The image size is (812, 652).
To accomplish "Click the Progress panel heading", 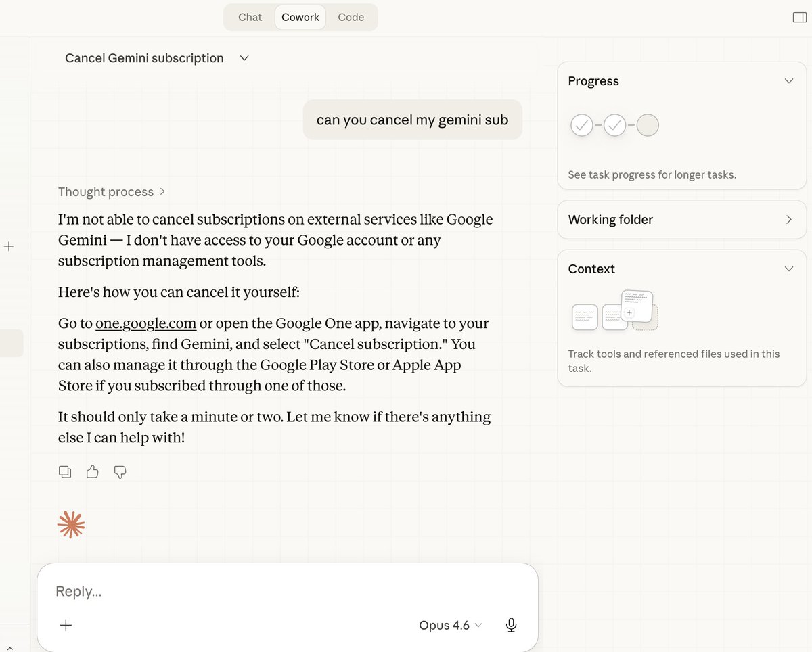I will point(593,81).
